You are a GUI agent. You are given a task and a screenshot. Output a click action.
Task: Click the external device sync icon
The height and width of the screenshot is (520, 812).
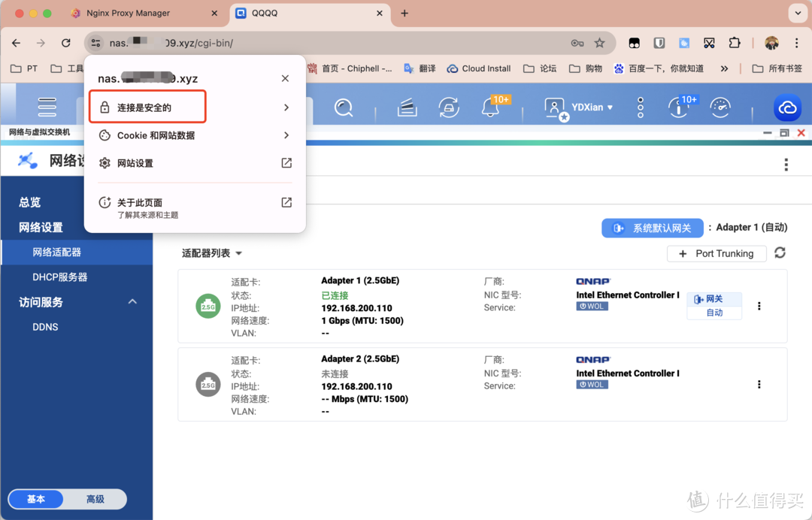(449, 107)
